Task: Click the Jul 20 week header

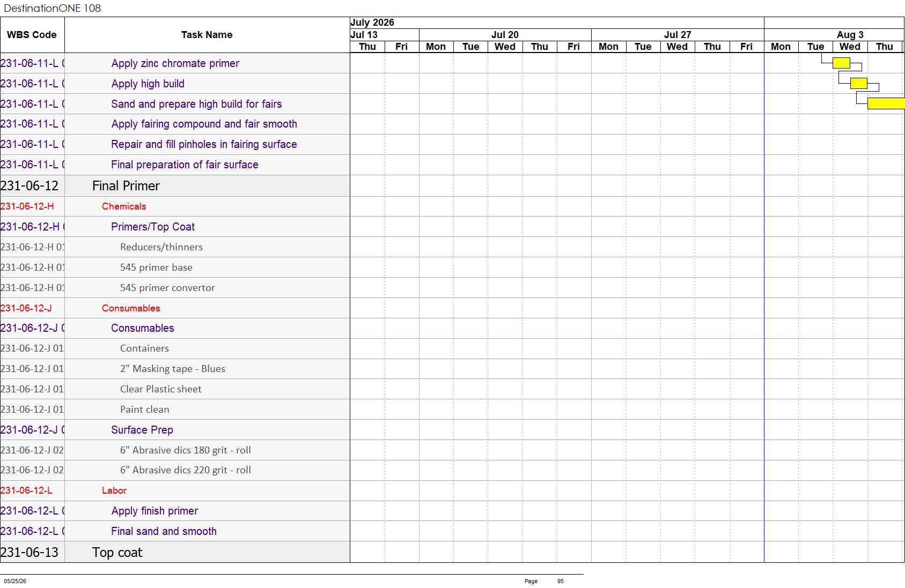Action: coord(505,35)
